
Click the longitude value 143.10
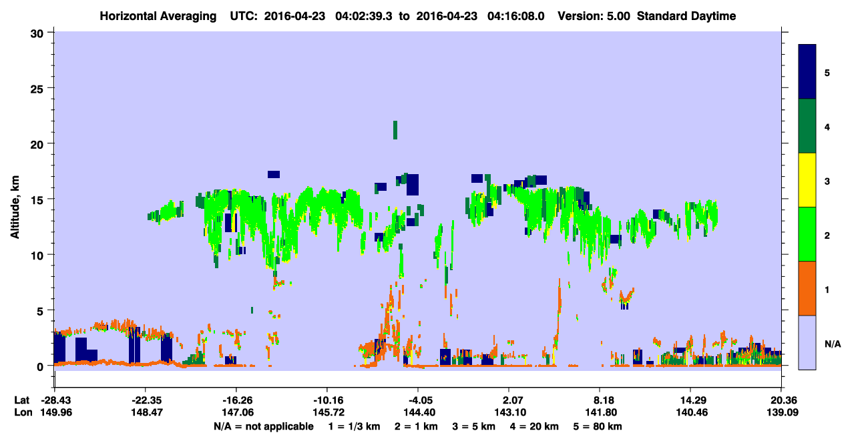pyautogui.click(x=509, y=413)
